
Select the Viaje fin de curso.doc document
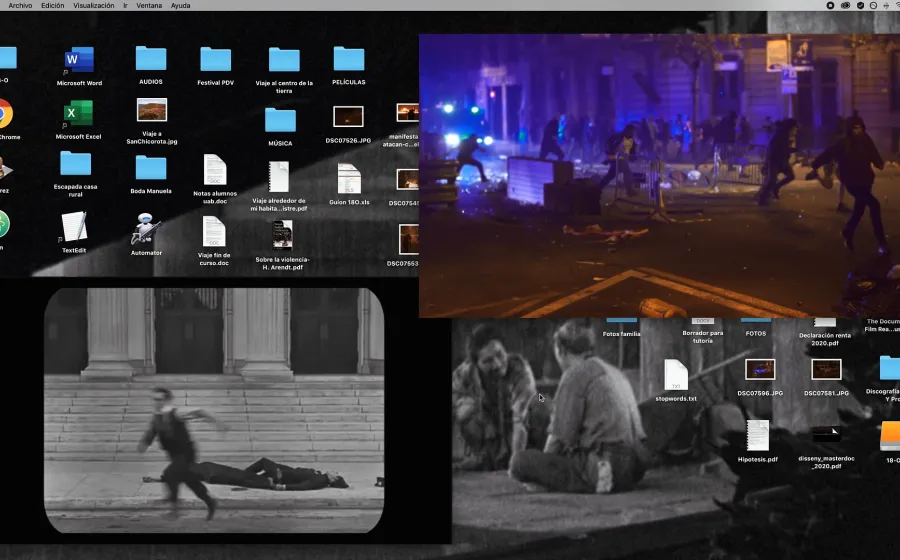coord(214,232)
